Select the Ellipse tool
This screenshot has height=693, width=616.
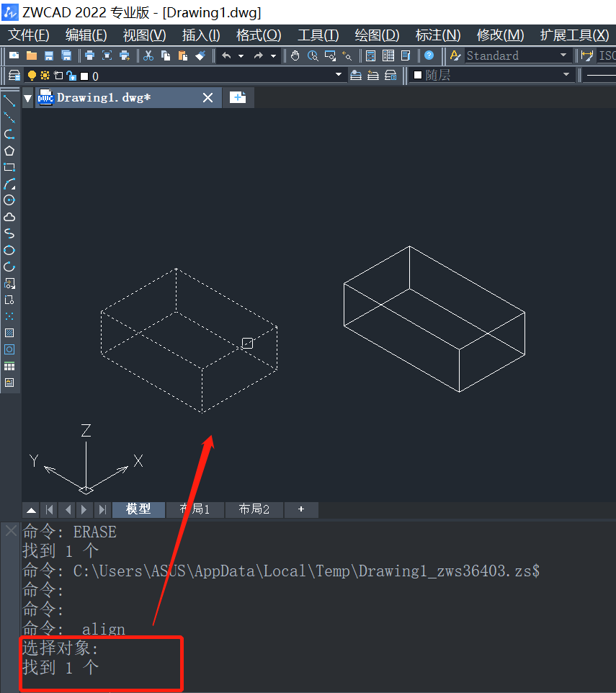pyautogui.click(x=9, y=250)
